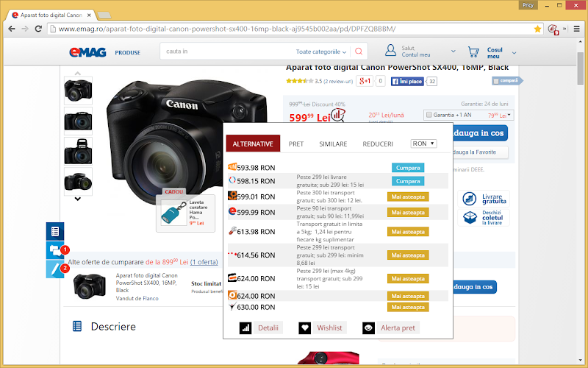This screenshot has width=588, height=368.
Task: Expand the Cosul meu dropdown arrow
Action: (x=514, y=53)
